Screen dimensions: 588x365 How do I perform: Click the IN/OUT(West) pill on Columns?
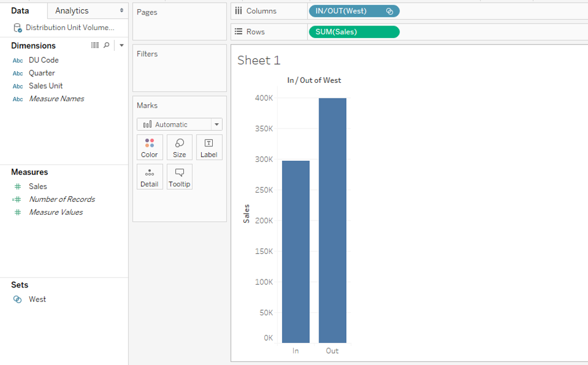tap(353, 10)
